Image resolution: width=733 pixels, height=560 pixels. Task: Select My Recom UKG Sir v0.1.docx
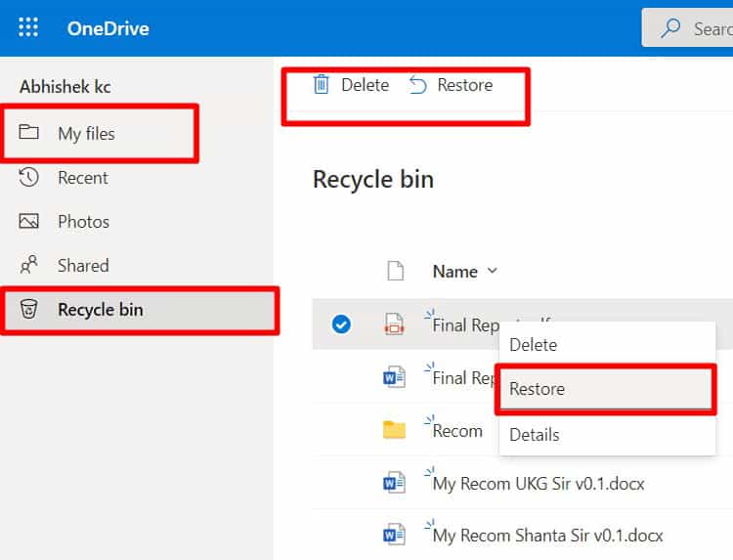point(539,484)
